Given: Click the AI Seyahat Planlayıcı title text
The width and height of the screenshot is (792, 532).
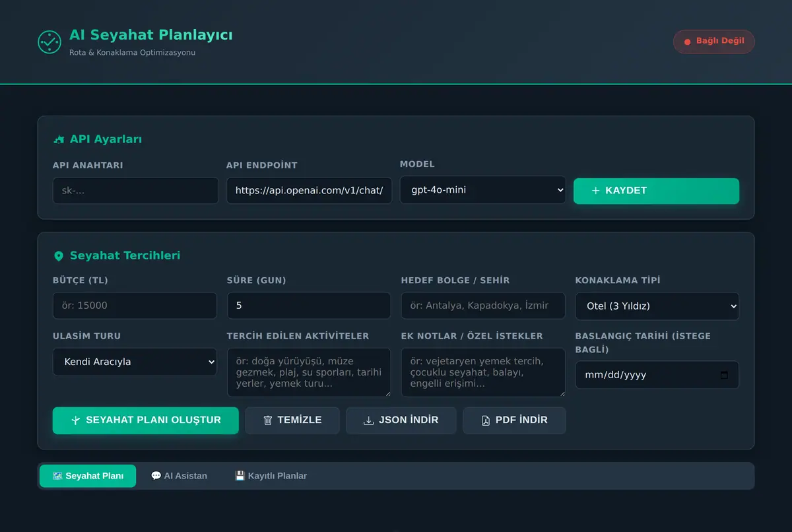Looking at the screenshot, I should click(x=150, y=35).
